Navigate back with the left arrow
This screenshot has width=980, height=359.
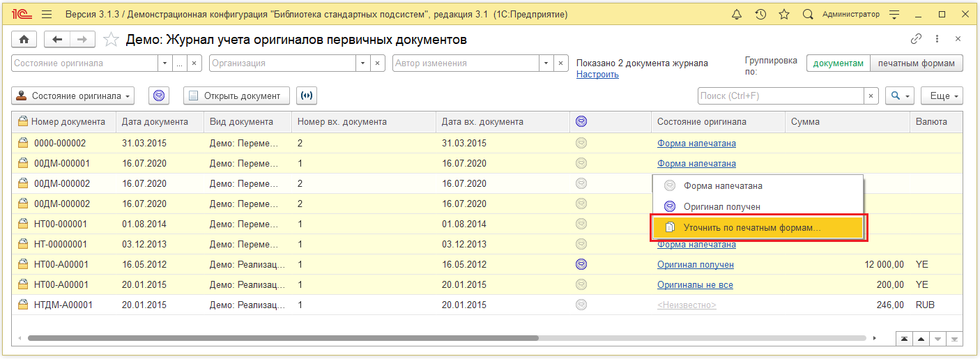pyautogui.click(x=57, y=40)
